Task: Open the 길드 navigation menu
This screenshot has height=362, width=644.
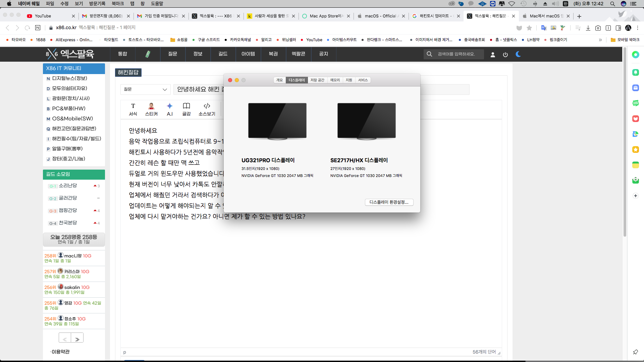Action: tap(223, 54)
